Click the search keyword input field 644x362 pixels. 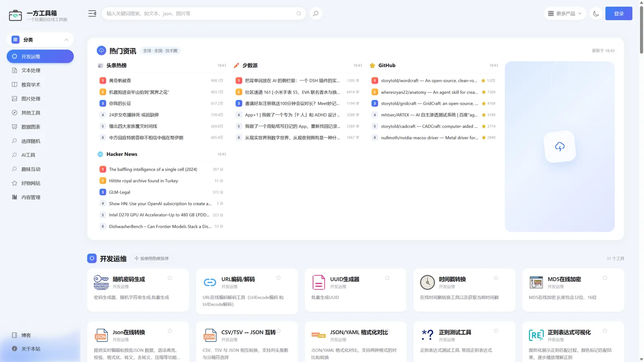tap(200, 13)
